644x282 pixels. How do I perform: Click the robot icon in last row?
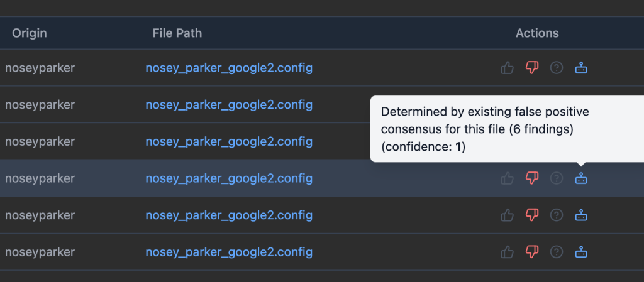pyautogui.click(x=581, y=252)
